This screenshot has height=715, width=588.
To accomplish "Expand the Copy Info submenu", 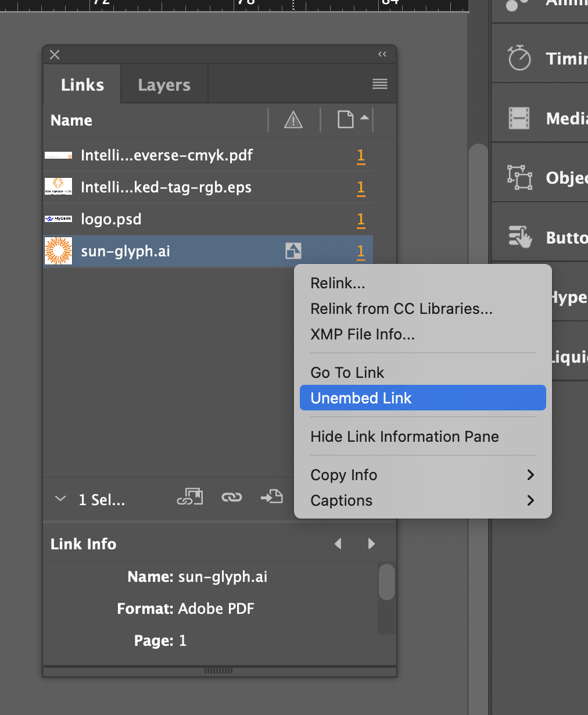I will pyautogui.click(x=530, y=475).
